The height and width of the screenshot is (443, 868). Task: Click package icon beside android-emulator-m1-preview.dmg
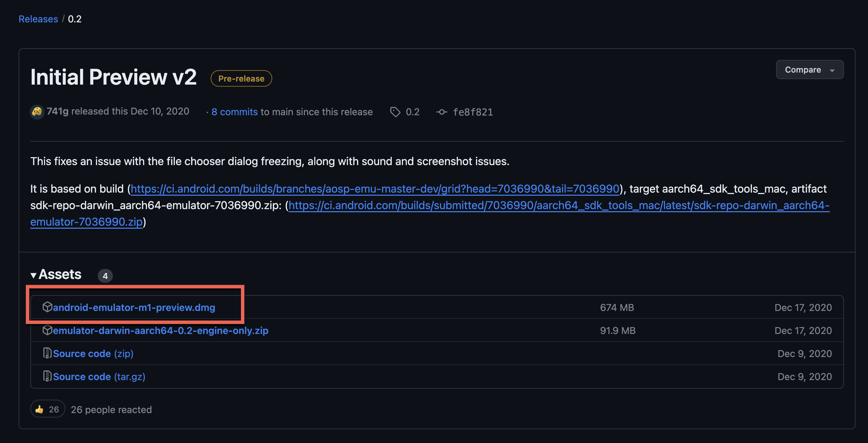[47, 307]
